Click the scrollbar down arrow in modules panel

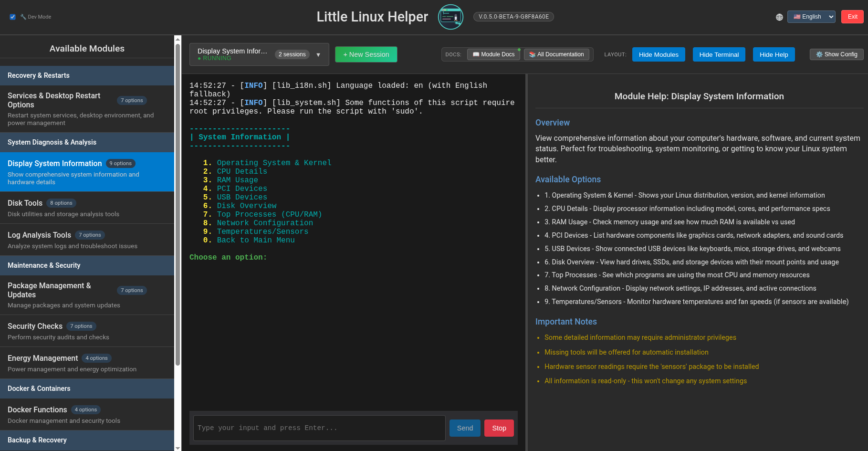click(178, 448)
